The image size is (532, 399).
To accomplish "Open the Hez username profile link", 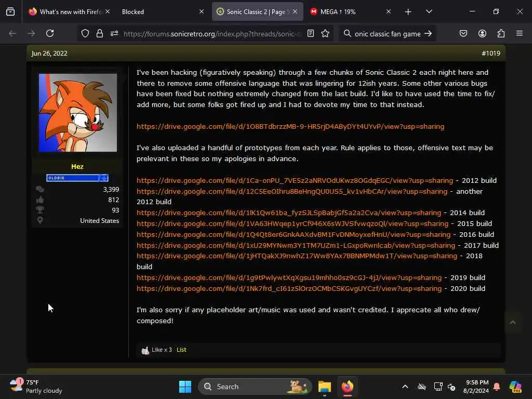I will [x=77, y=166].
